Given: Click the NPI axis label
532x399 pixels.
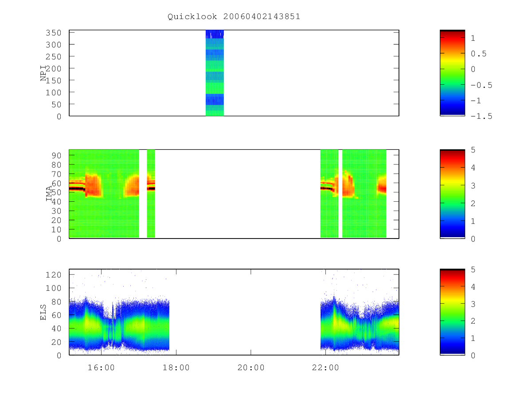Looking at the screenshot, I should [x=43, y=73].
